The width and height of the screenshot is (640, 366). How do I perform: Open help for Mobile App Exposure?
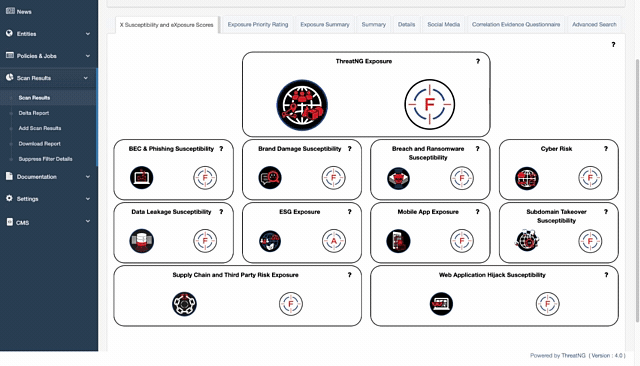(x=478, y=212)
